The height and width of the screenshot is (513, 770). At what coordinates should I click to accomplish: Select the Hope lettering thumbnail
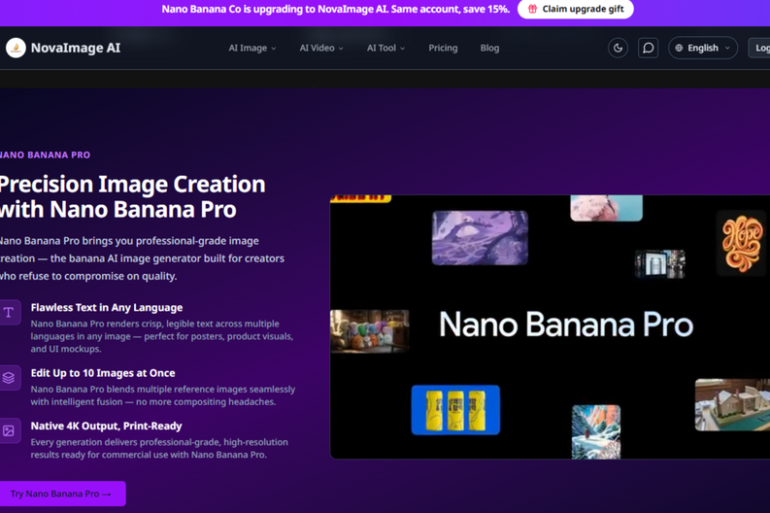tap(742, 243)
